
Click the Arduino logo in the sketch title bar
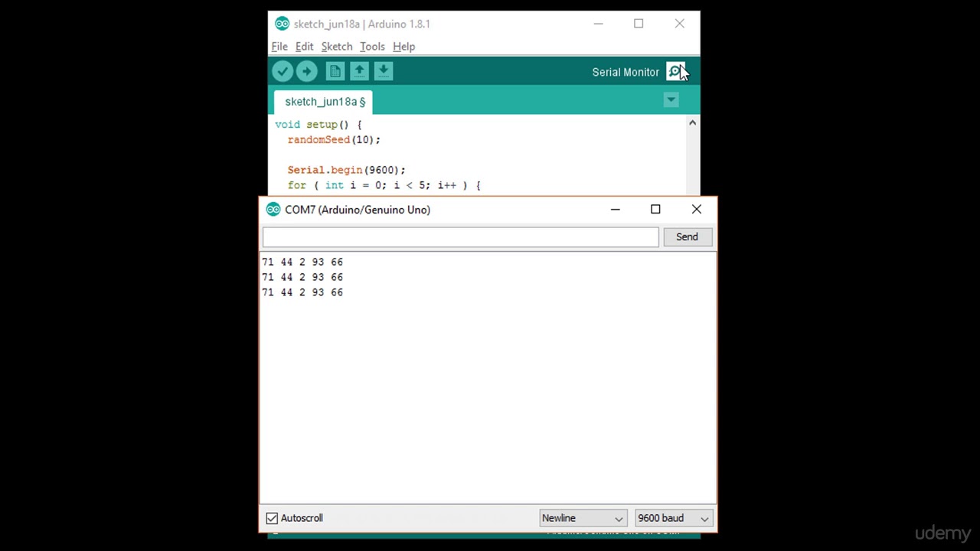[x=282, y=24]
